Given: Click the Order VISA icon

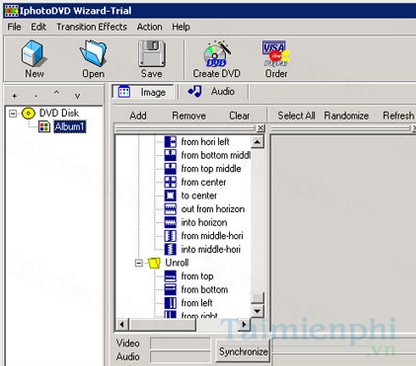Looking at the screenshot, I should point(276,54).
